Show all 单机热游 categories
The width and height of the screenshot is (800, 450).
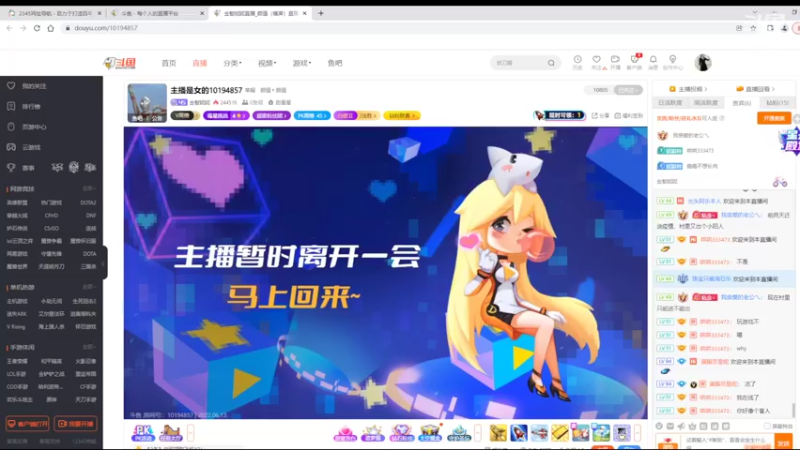pyautogui.click(x=89, y=287)
